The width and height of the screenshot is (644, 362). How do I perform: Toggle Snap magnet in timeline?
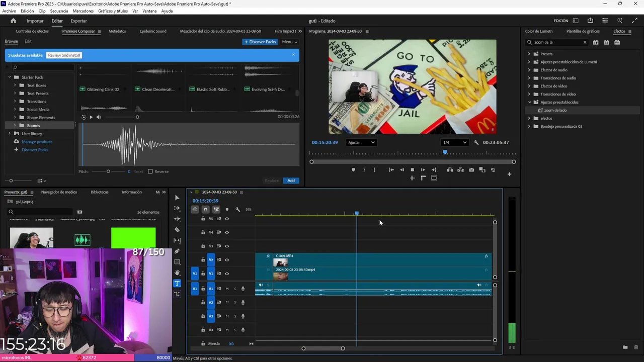[x=205, y=210]
